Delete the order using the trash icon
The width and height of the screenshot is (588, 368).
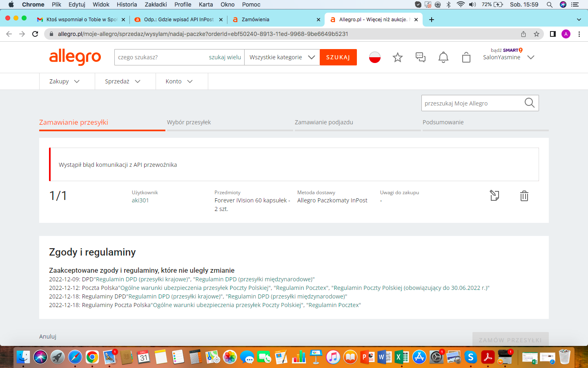524,196
